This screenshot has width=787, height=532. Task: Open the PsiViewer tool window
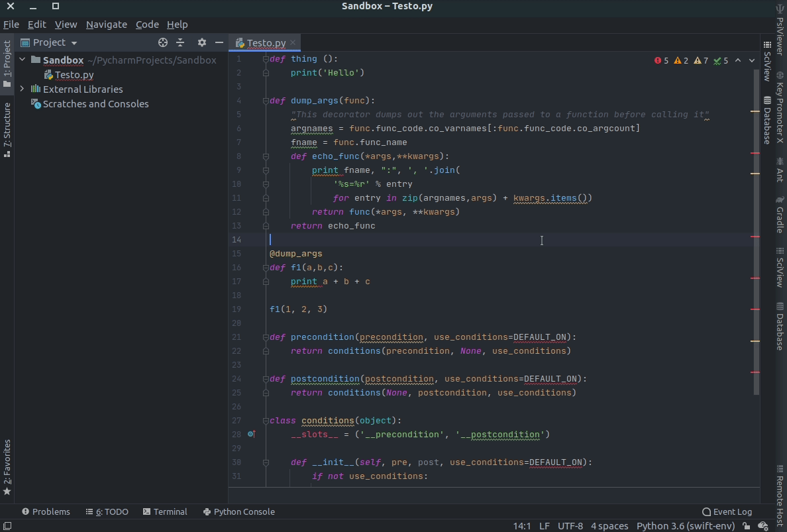[780, 31]
